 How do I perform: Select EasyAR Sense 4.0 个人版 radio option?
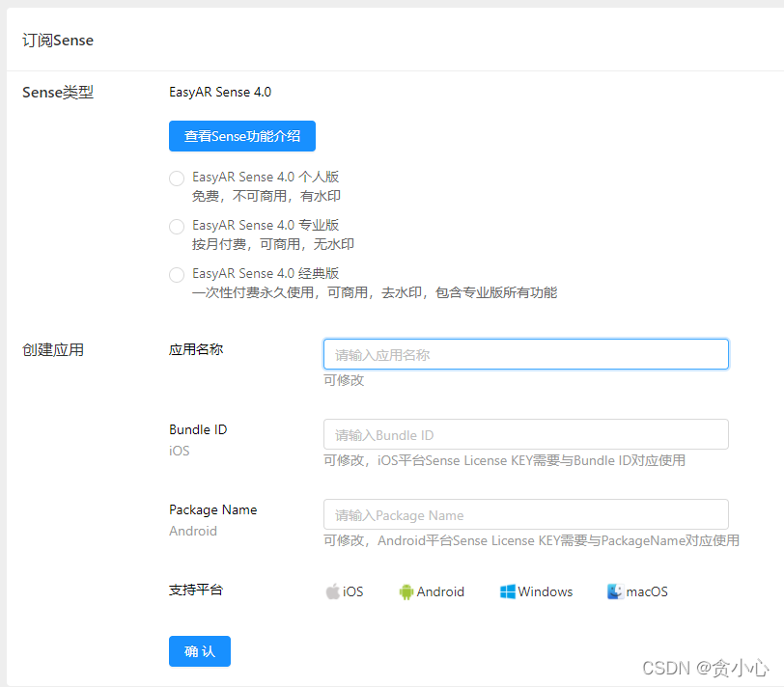coord(177,178)
